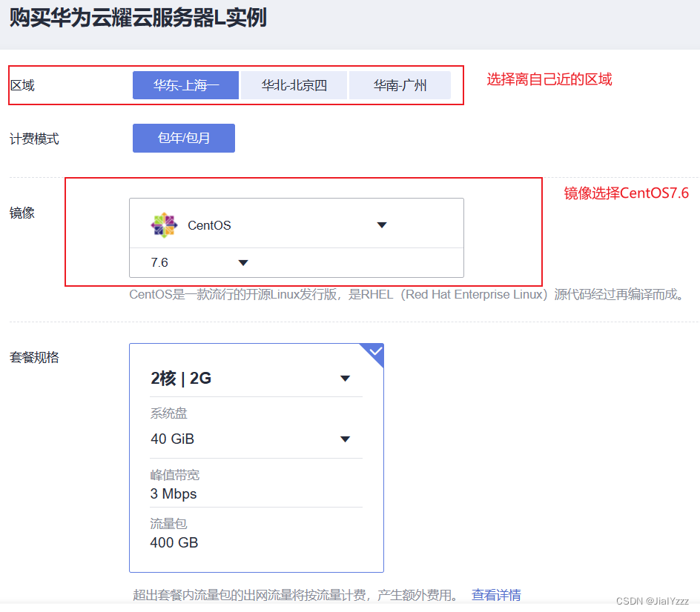Click the 系统盘 label

pos(168,413)
